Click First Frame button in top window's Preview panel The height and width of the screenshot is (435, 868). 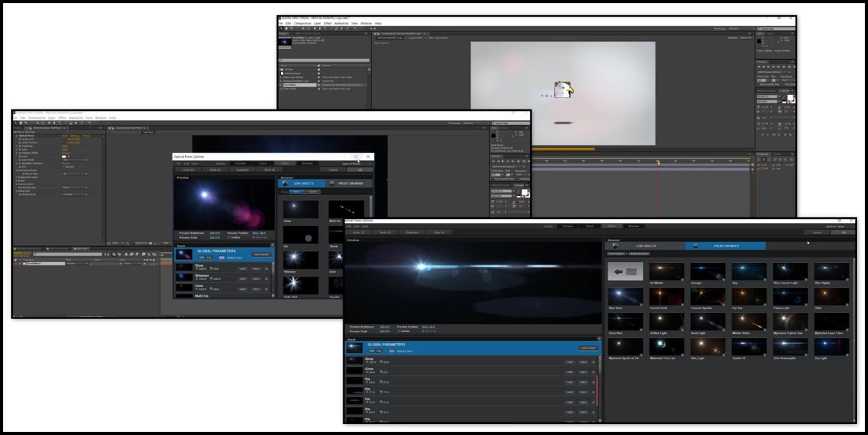pyautogui.click(x=759, y=67)
